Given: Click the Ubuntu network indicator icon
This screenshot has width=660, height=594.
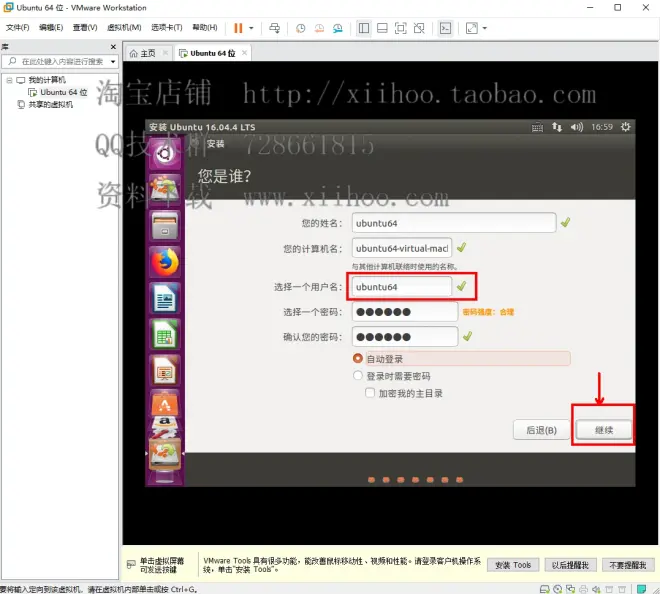Looking at the screenshot, I should tap(557, 127).
